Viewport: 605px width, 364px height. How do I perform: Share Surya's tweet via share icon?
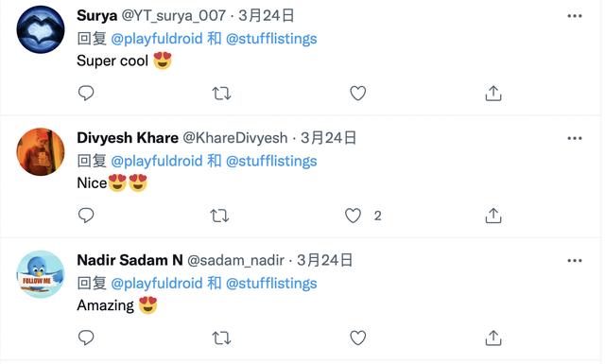pyautogui.click(x=493, y=93)
